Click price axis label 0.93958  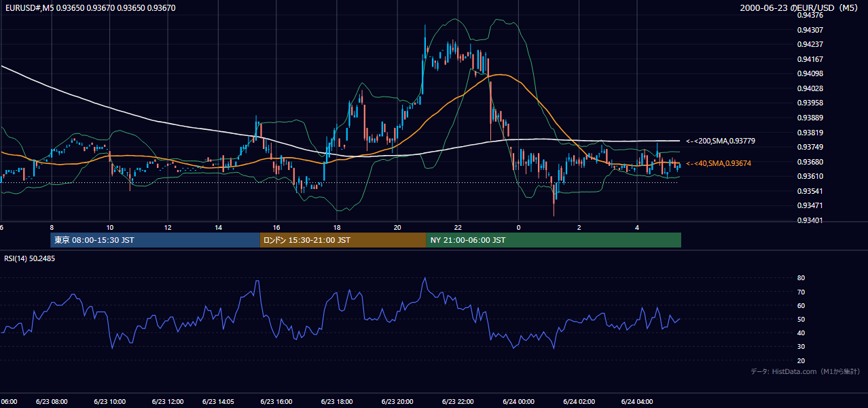810,103
